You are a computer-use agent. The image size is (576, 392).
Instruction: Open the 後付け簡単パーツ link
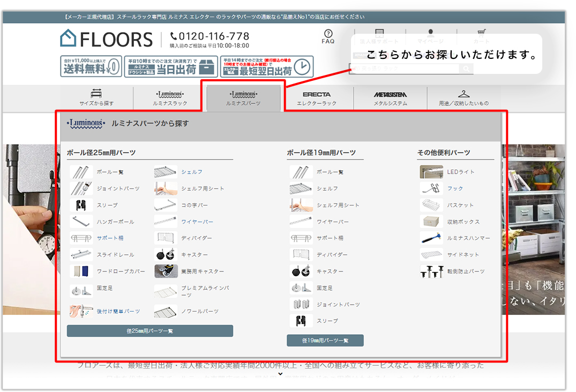[118, 311]
